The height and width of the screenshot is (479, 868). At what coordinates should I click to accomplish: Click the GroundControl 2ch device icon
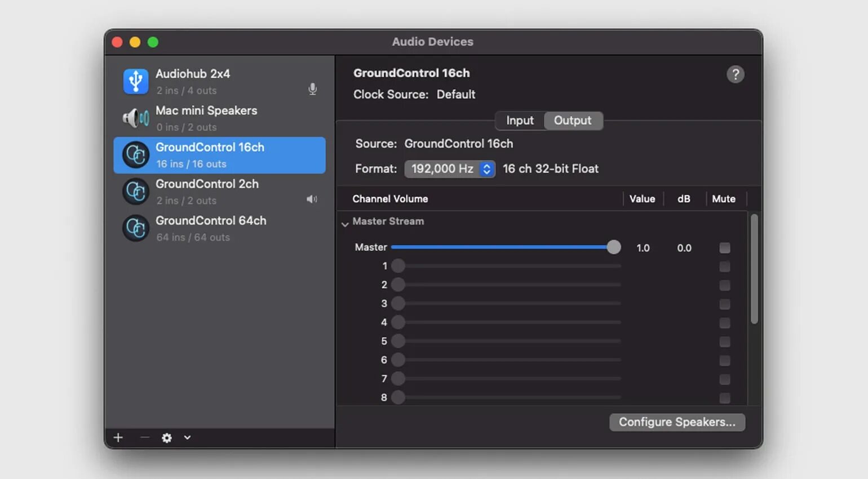click(x=135, y=192)
